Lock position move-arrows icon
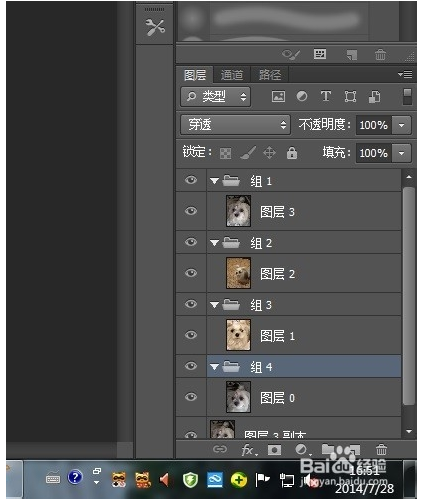430x503 pixels. pos(269,153)
